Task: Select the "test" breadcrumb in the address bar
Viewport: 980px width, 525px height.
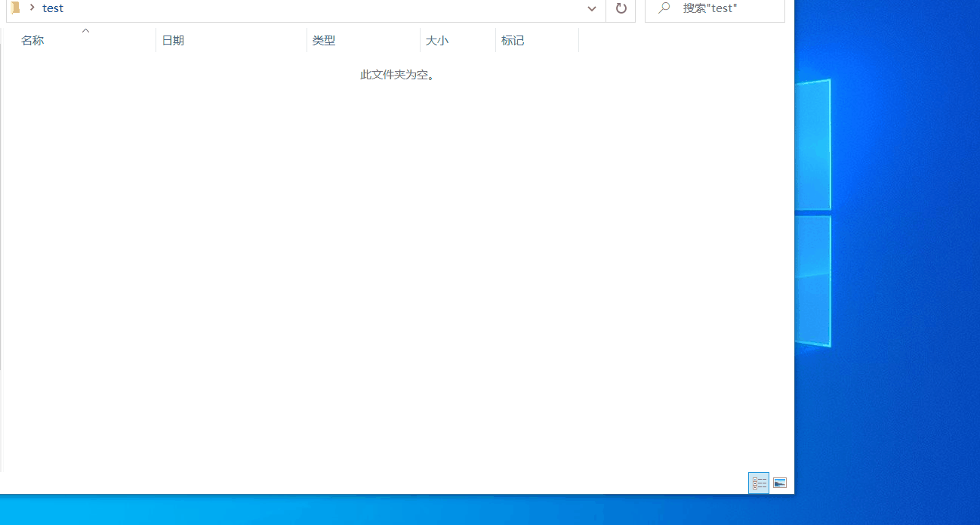Action: [x=53, y=8]
